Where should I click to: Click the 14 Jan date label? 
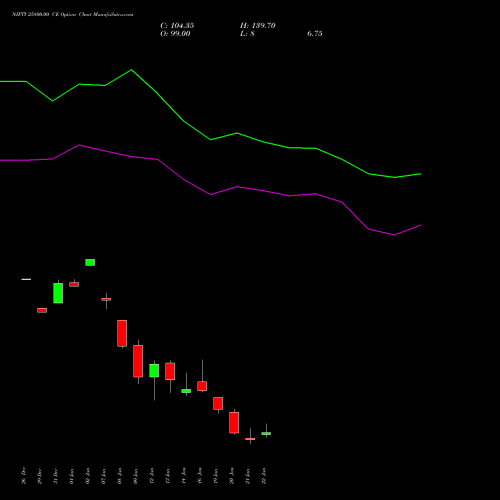point(184,476)
